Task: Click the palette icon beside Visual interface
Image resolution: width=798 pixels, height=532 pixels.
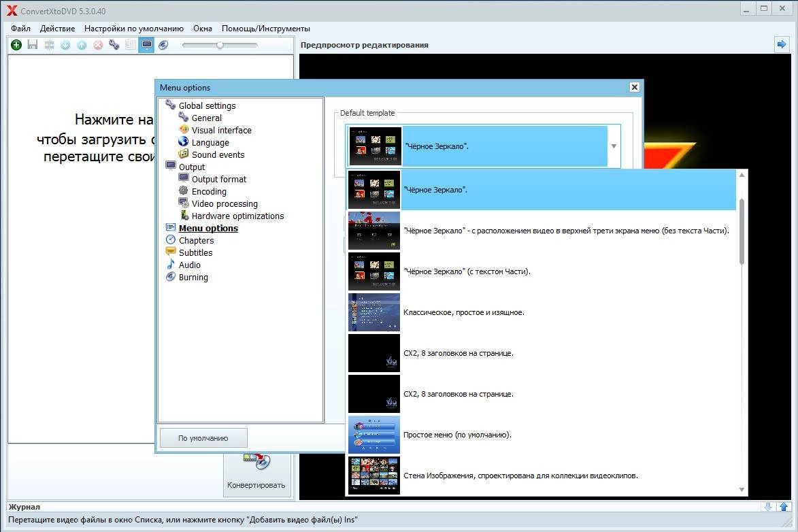Action: (x=183, y=129)
